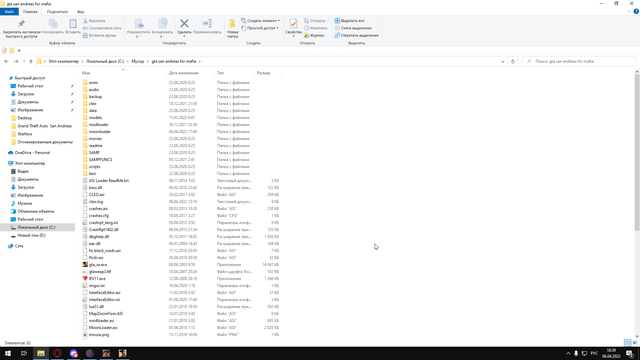Open the notification center icon on taskbar
The height and width of the screenshot is (360, 640).
pyautogui.click(x=630, y=353)
